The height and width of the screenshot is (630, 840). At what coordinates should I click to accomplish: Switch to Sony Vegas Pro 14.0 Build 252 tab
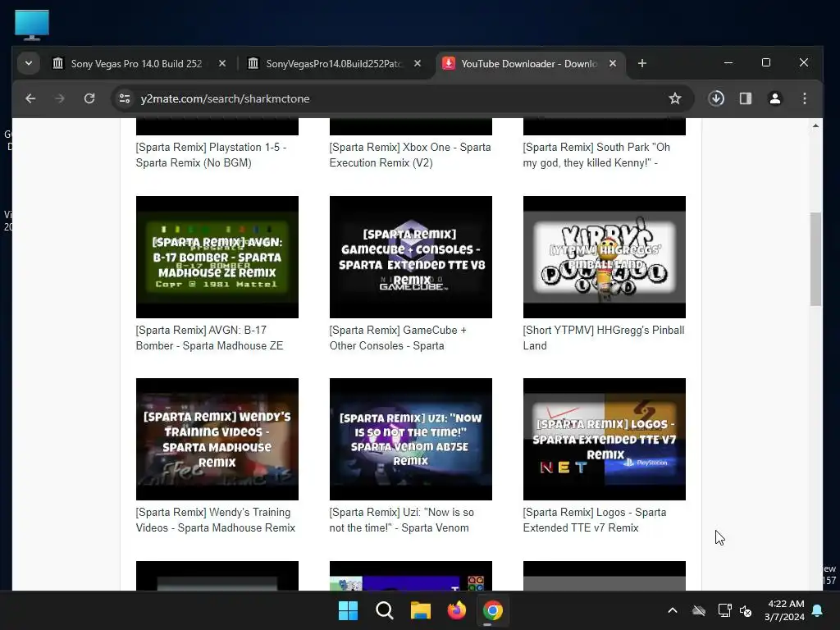[137, 64]
